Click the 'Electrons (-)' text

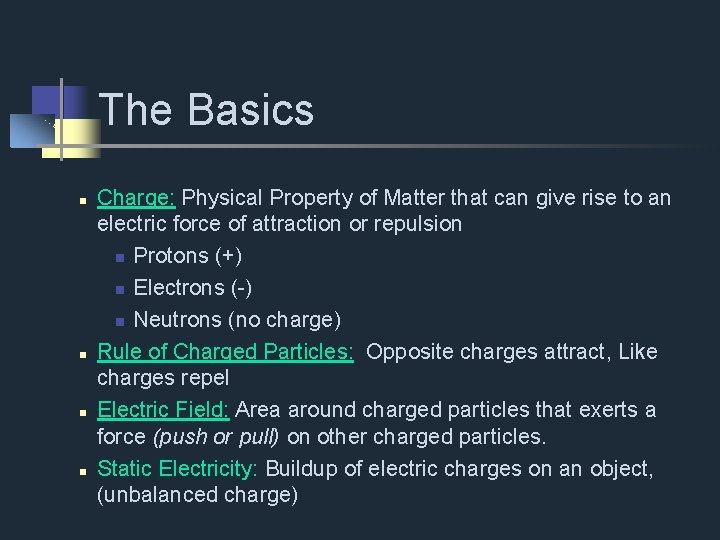[192, 288]
